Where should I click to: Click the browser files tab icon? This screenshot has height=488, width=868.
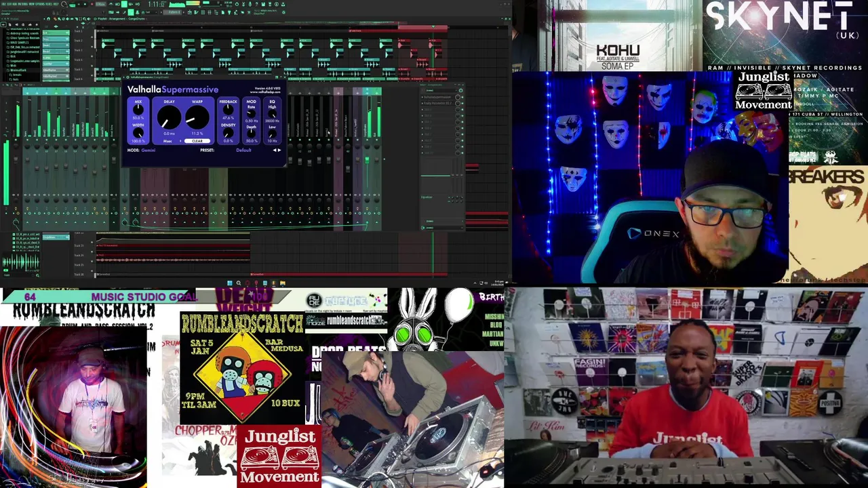9,24
